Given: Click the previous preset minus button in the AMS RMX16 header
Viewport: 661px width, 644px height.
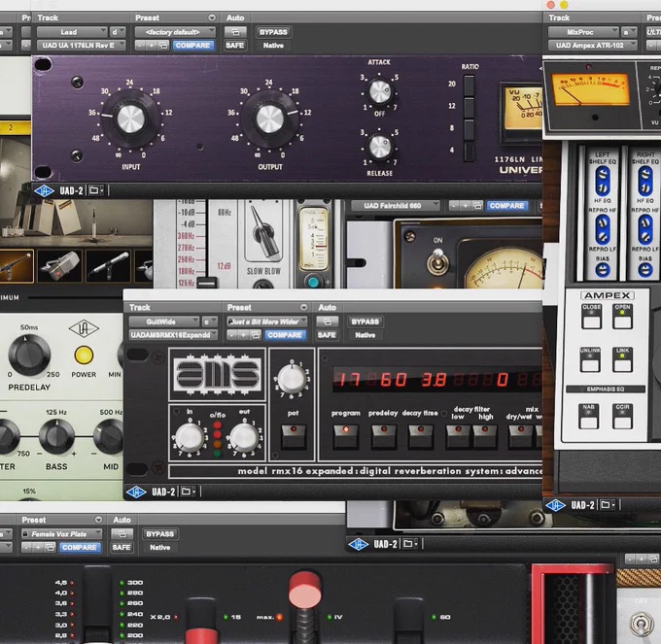Looking at the screenshot, I should (x=231, y=335).
